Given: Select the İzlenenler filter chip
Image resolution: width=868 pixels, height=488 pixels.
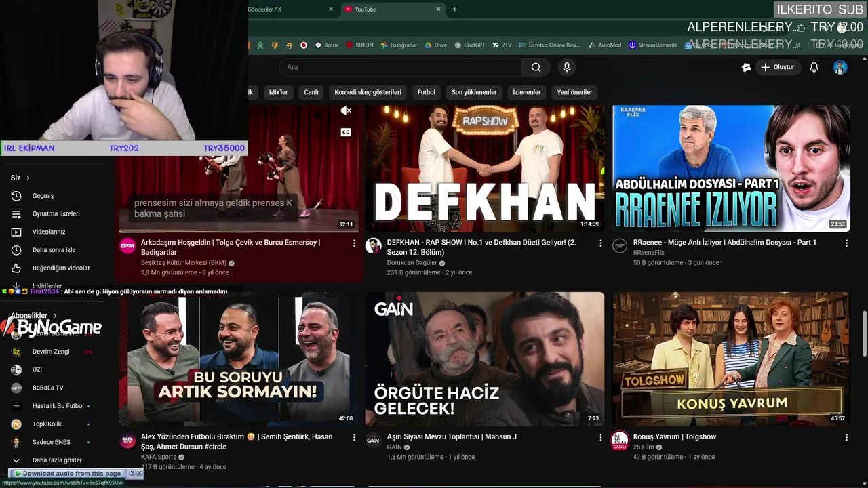Looking at the screenshot, I should [527, 92].
